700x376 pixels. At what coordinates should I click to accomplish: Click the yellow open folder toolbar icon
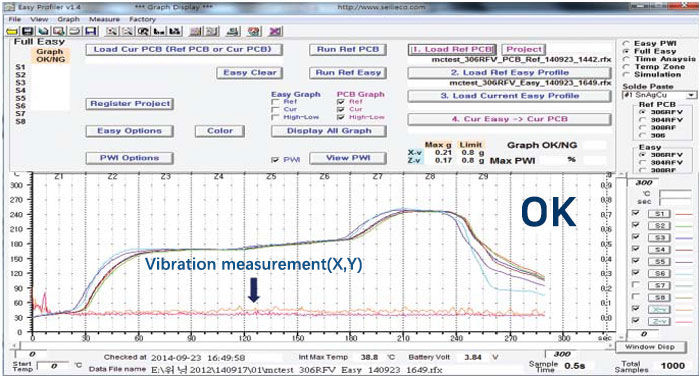click(12, 31)
